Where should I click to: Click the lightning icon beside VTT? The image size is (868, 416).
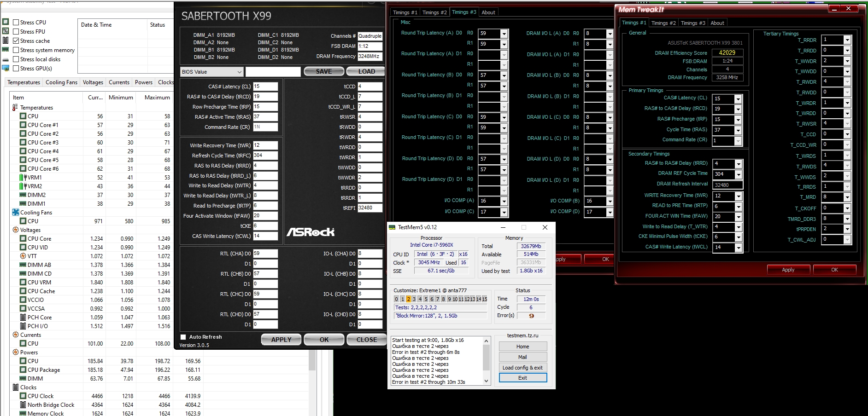pos(23,256)
